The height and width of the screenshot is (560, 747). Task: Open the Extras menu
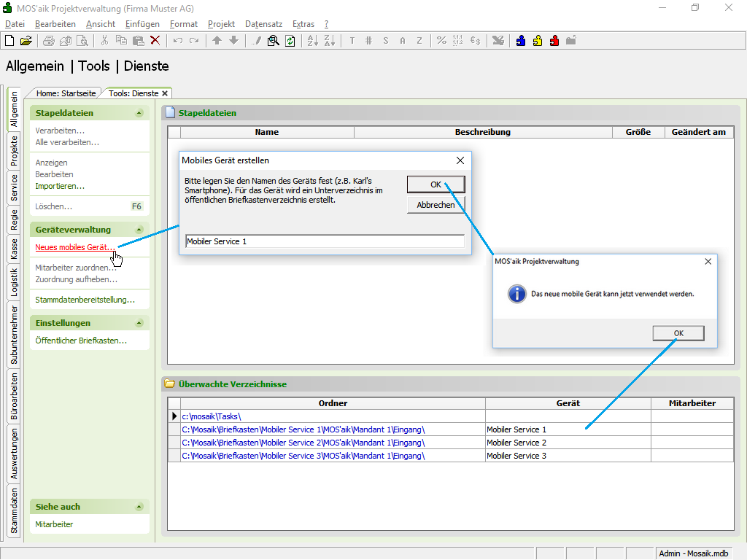(x=303, y=24)
